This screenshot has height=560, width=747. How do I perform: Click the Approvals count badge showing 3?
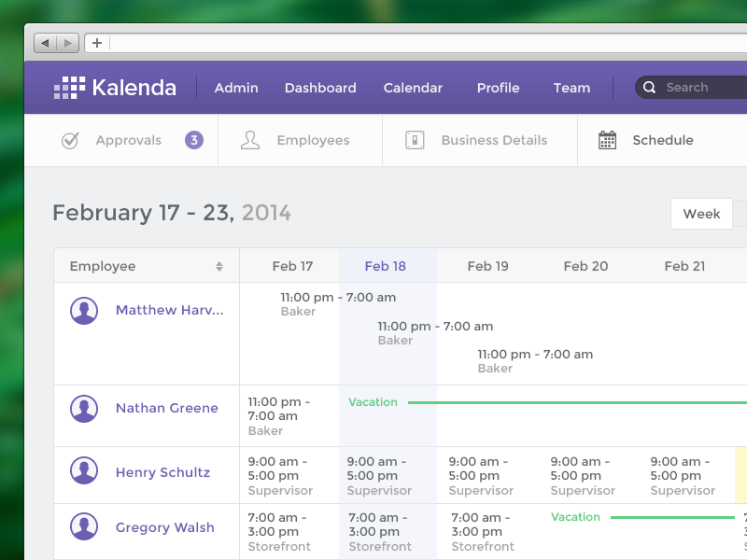point(194,141)
